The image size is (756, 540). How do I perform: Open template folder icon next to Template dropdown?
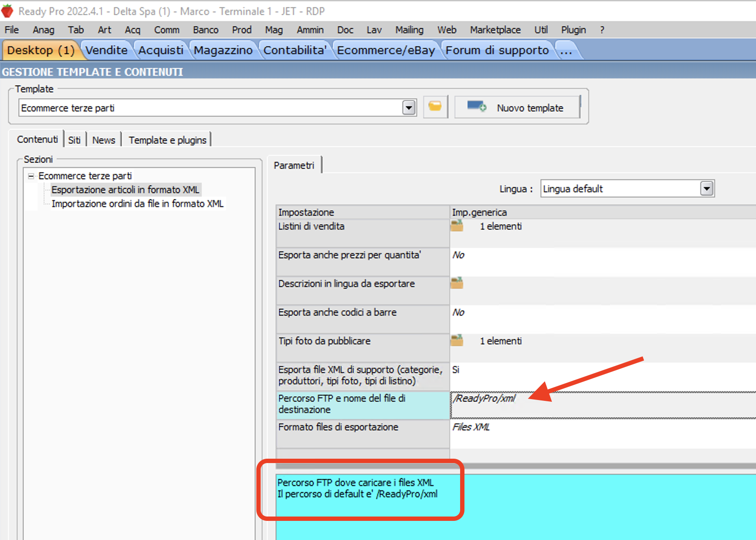click(435, 107)
